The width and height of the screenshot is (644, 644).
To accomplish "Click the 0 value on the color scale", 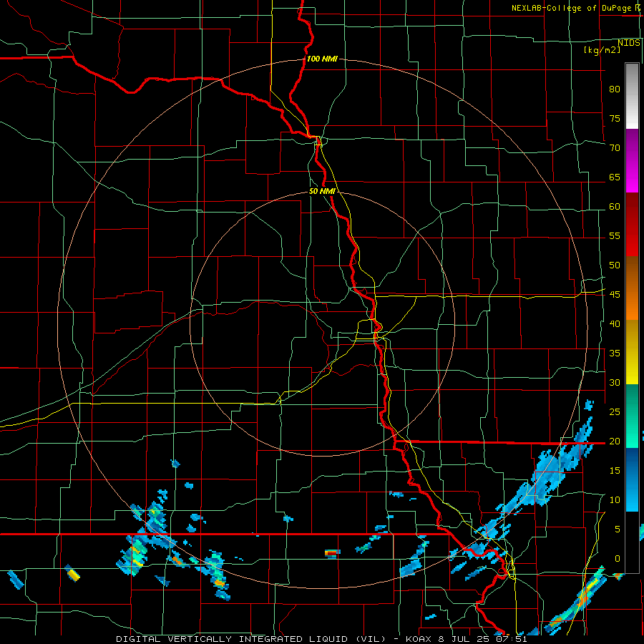I will click(618, 559).
